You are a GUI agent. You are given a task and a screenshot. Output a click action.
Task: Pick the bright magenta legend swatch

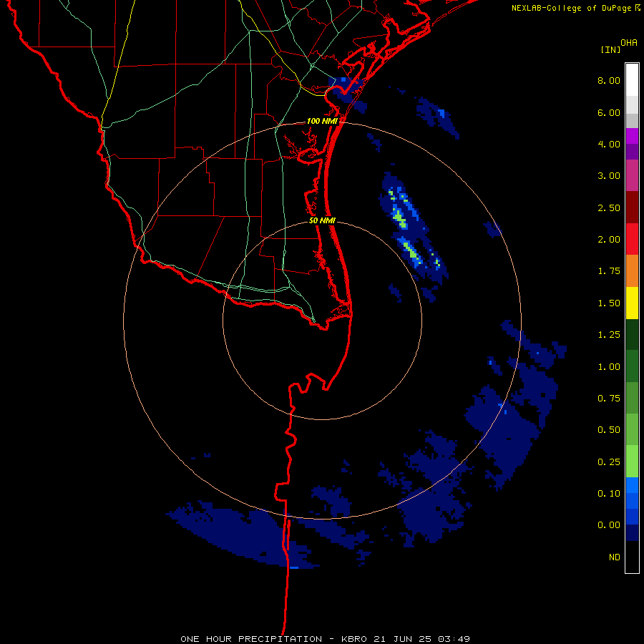pyautogui.click(x=632, y=136)
